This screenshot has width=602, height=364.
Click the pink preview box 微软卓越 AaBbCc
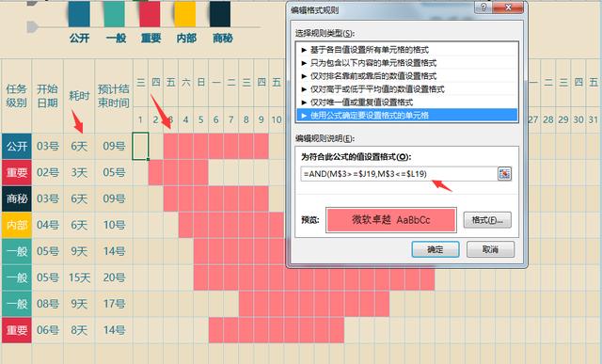(x=391, y=220)
